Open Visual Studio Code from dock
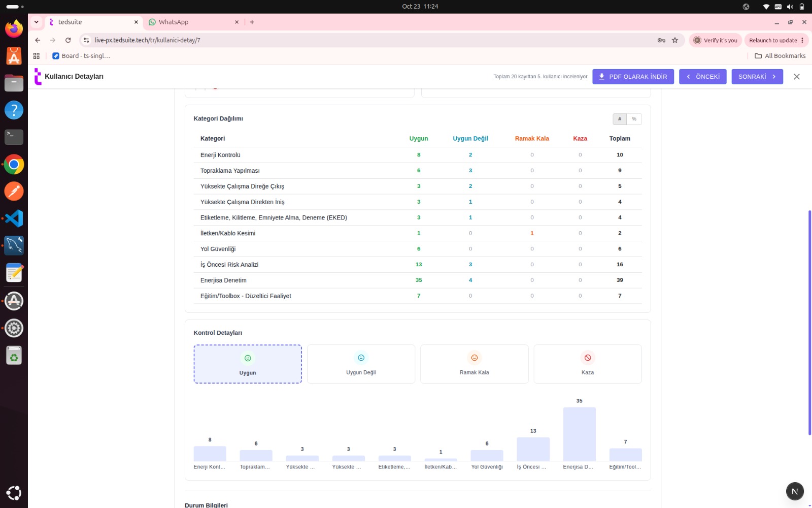Viewport: 812px width, 508px height. pos(14,218)
